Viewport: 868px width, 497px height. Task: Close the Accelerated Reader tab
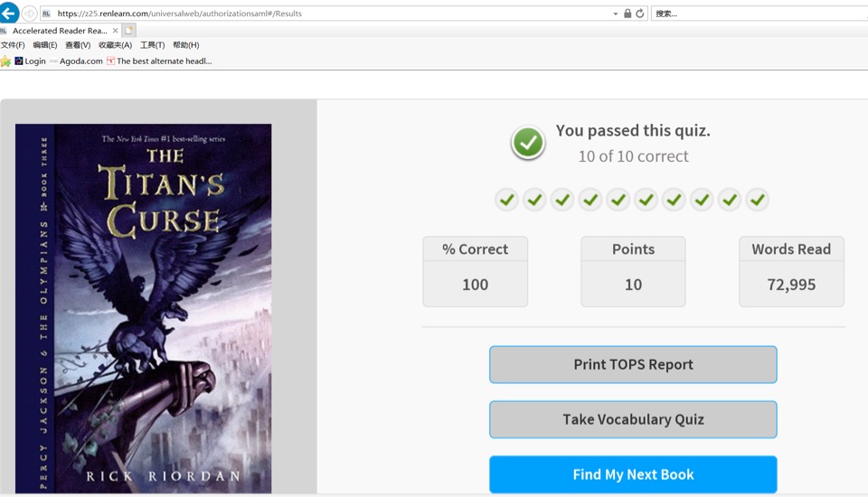click(x=115, y=31)
